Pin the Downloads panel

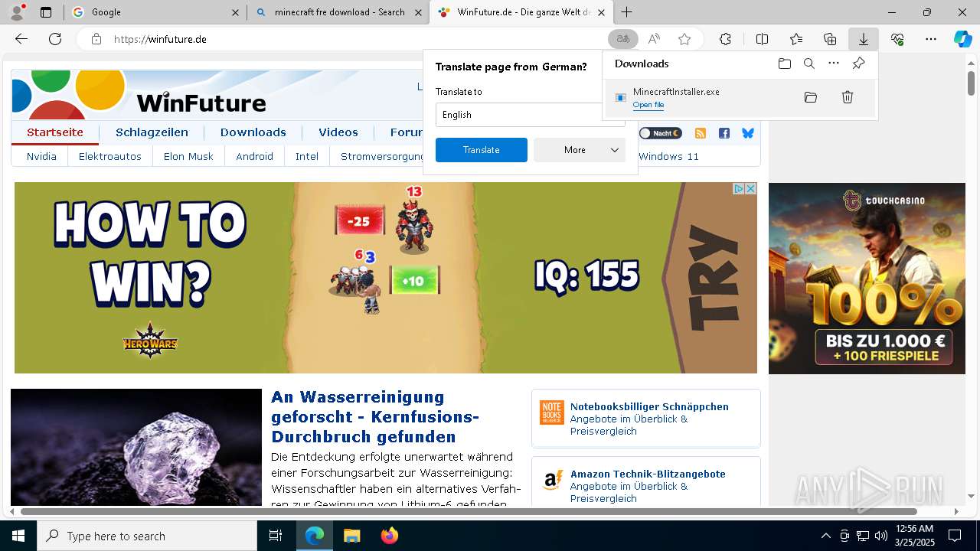click(858, 64)
